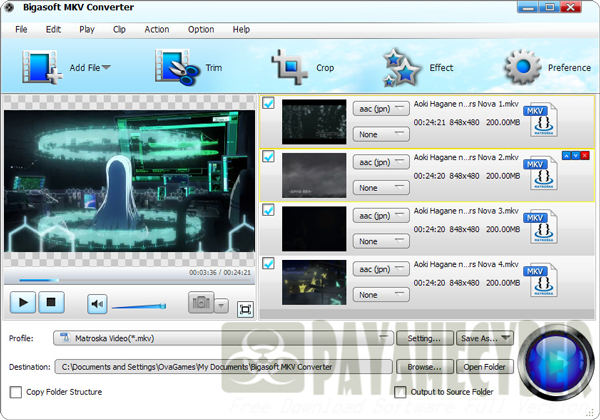Click MKV format icon for Nova 4.mkv
The width and height of the screenshot is (600, 420).
pos(541,280)
